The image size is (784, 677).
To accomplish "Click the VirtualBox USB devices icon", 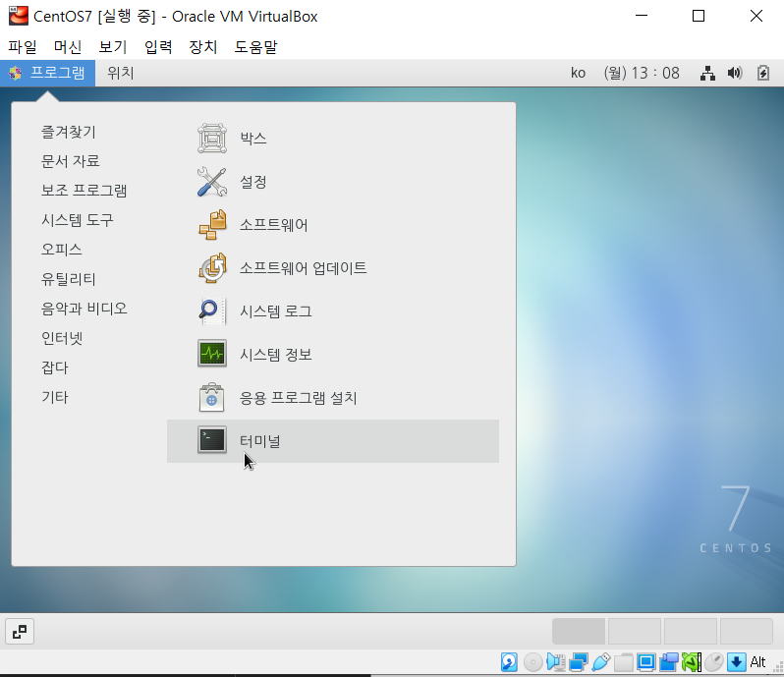I will pyautogui.click(x=600, y=662).
